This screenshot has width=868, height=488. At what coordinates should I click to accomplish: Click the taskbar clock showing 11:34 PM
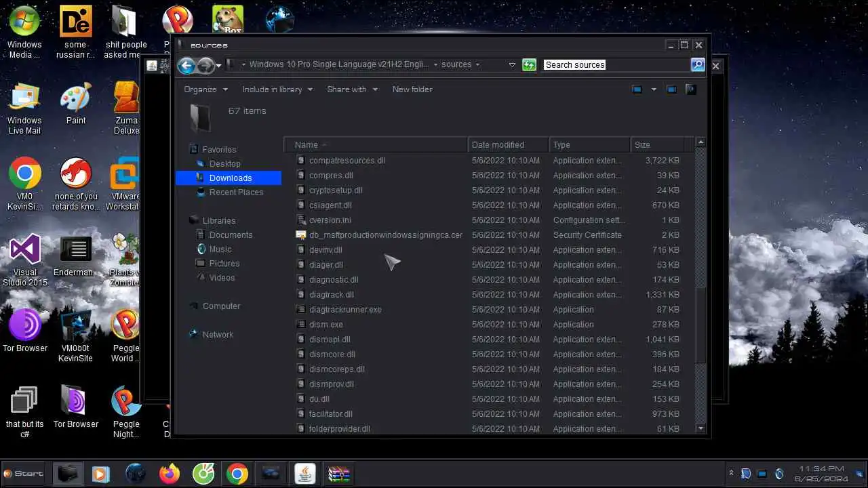coord(823,473)
